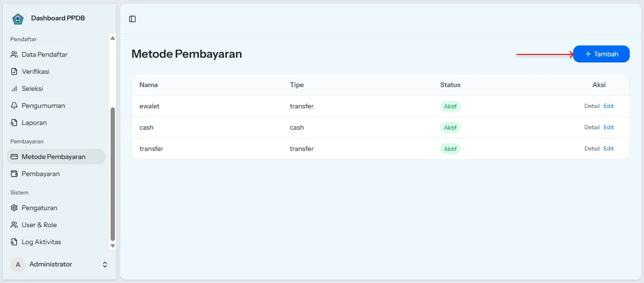Click the sidebar scroll up arrow
644x283 pixels.
[113, 38]
